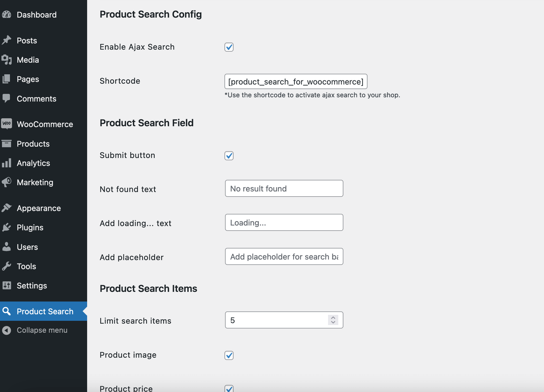Uncheck the Submit button checkbox
Image resolution: width=544 pixels, height=392 pixels.
229,156
